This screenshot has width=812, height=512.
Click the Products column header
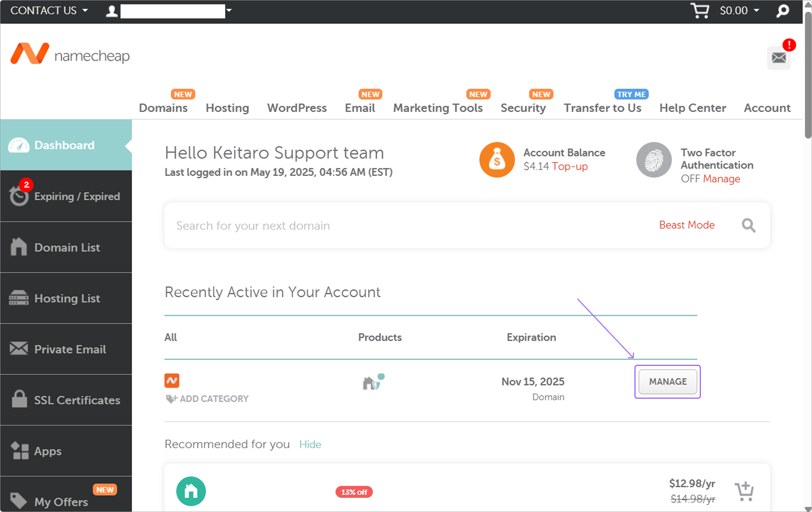(x=380, y=337)
